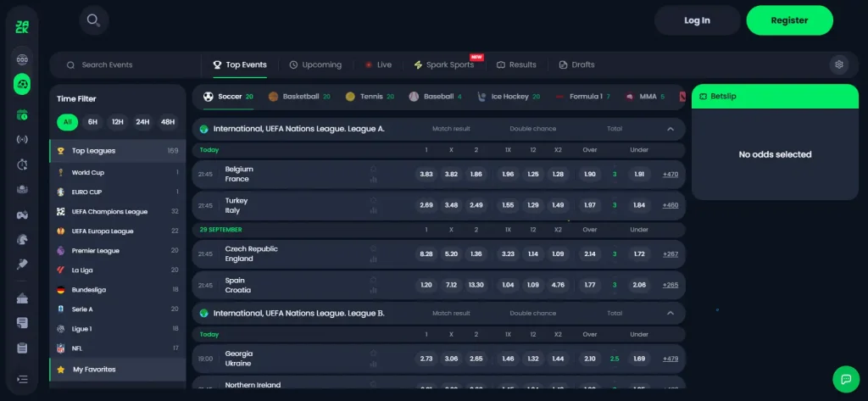Viewport: 868px width, 401px height.
Task: Open the settings gear icon
Action: (838, 64)
